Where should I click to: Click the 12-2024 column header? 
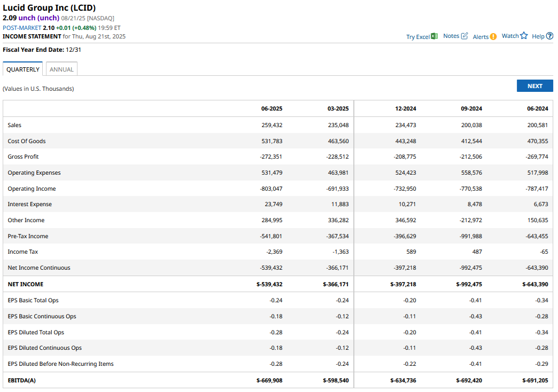405,108
